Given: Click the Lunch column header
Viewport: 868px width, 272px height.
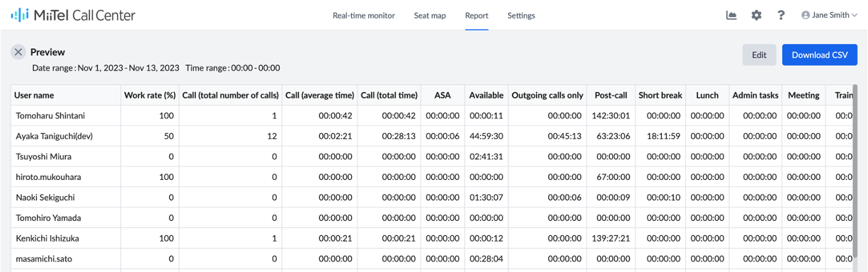Looking at the screenshot, I should click(707, 95).
